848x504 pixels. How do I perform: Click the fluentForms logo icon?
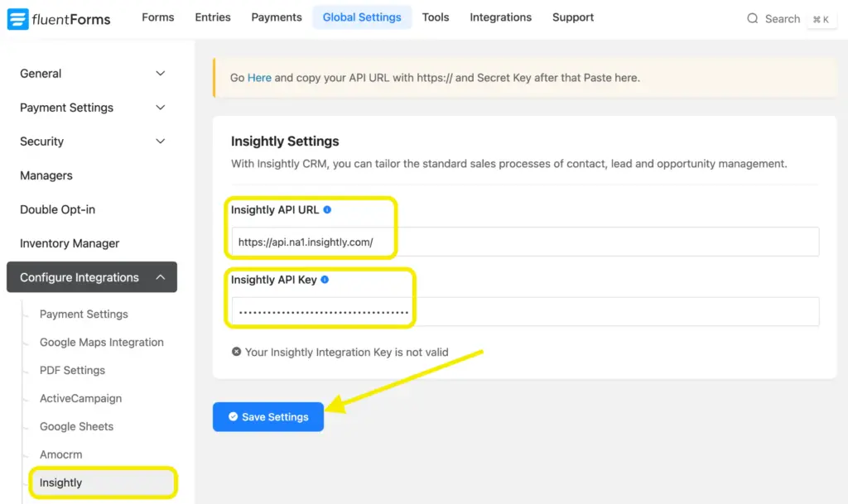pyautogui.click(x=17, y=18)
